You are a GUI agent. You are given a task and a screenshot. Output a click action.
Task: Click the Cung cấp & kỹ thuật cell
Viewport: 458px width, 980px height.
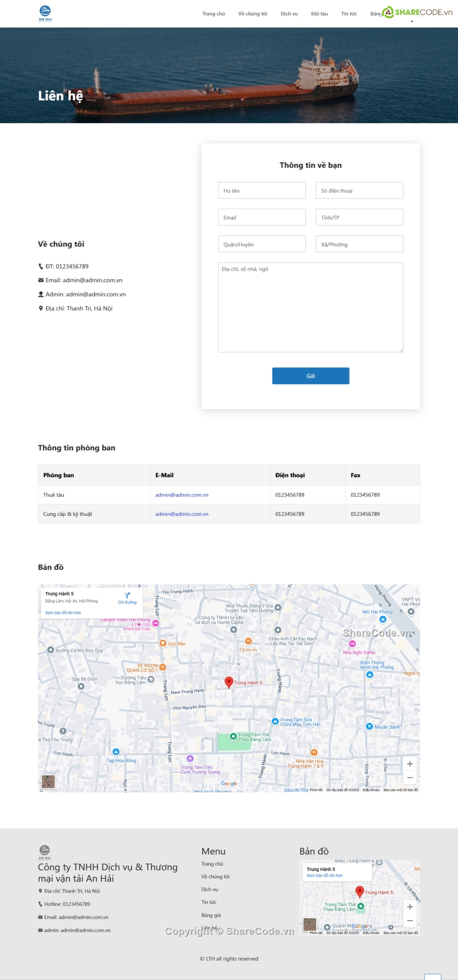pos(94,514)
